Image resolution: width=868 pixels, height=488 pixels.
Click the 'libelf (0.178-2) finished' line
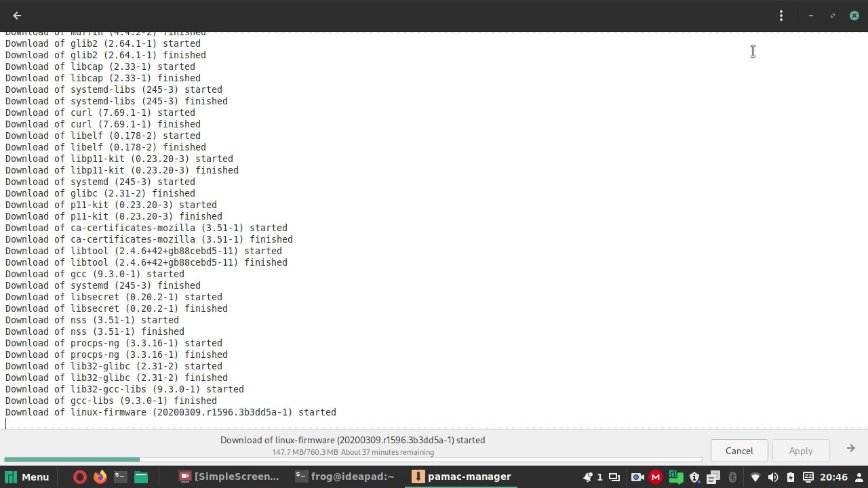pos(106,147)
